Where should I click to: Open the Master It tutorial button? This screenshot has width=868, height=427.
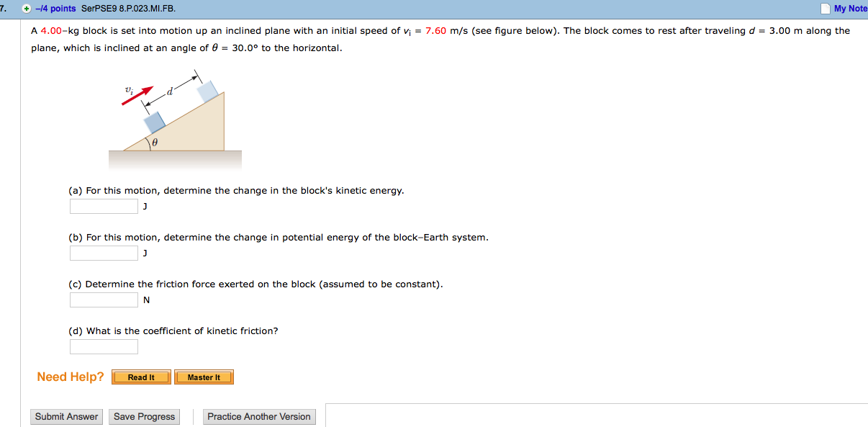[204, 377]
